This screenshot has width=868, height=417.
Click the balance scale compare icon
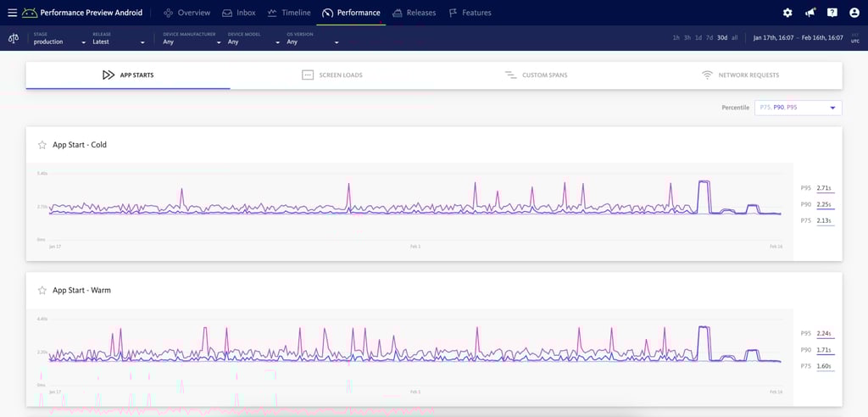(x=13, y=39)
